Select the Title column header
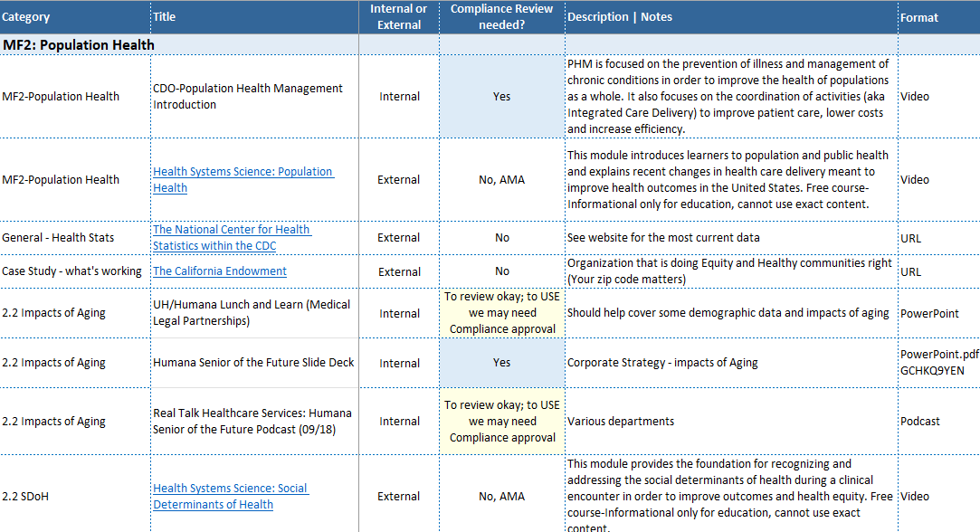Viewport: 980px width, 532px height. click(254, 17)
